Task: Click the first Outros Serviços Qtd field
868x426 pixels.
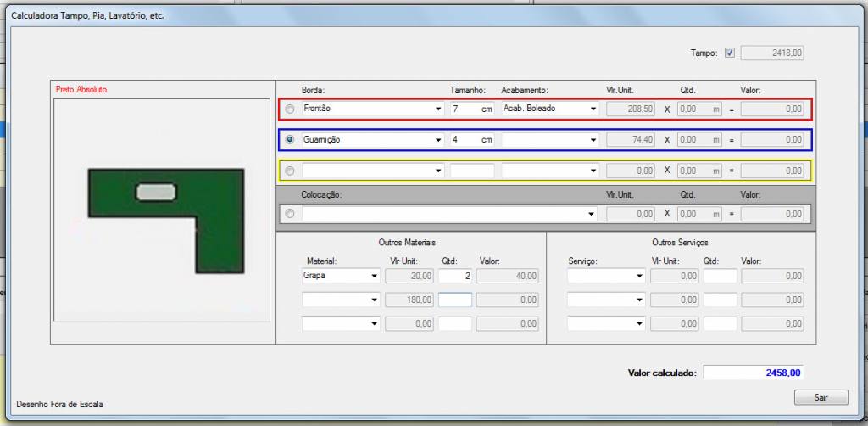Action: [721, 276]
